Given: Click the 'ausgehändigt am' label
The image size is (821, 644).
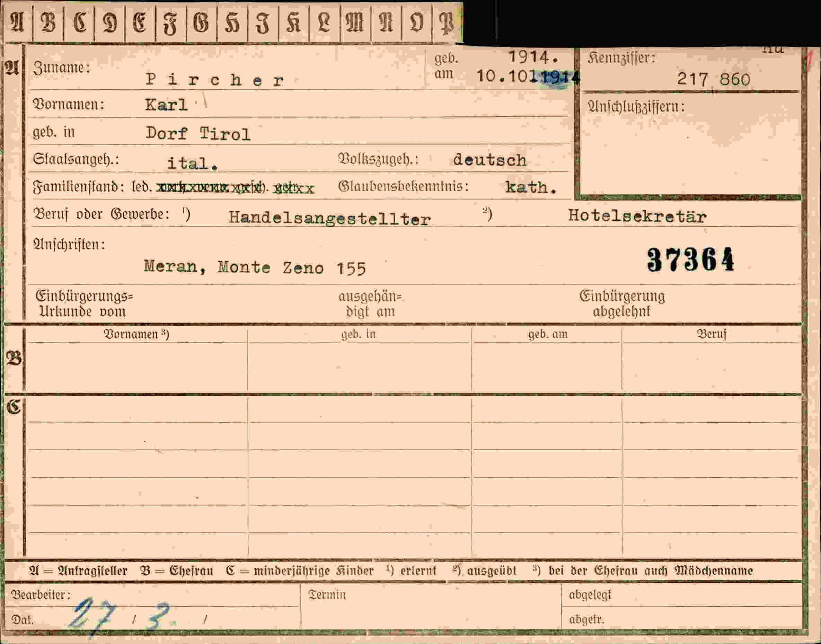Looking at the screenshot, I should [x=370, y=304].
